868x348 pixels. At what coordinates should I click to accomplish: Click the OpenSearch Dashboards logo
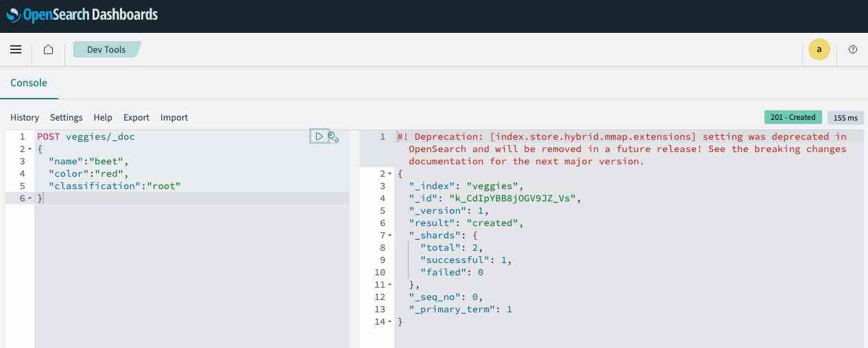point(82,14)
